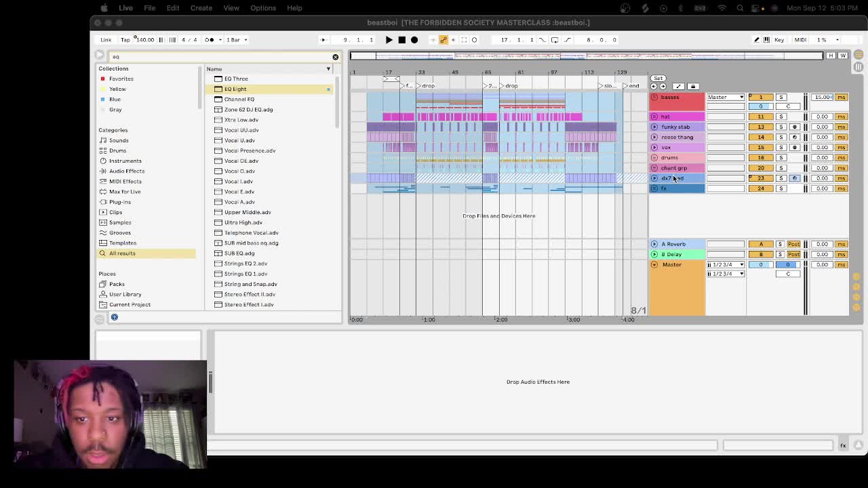This screenshot has width=868, height=488.
Task: Click the browser search input field
Action: click(220, 57)
